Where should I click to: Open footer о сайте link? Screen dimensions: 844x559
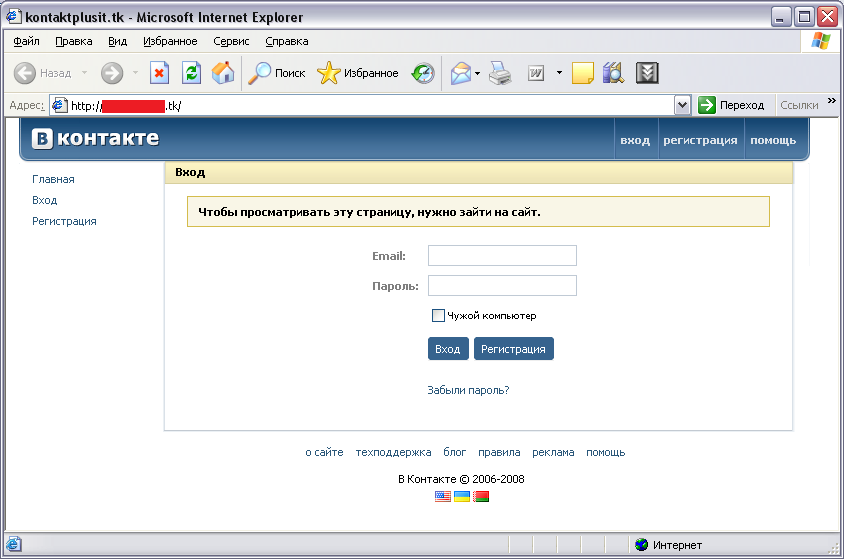click(324, 452)
